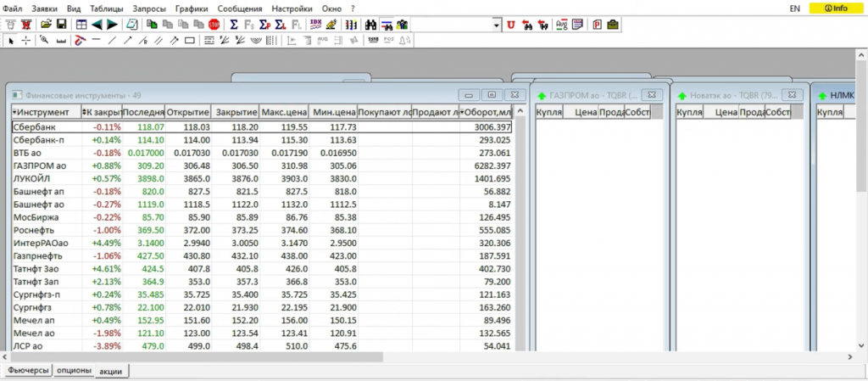The height and width of the screenshot is (381, 868).
Task: Open the Заявки menu
Action: 44,8
